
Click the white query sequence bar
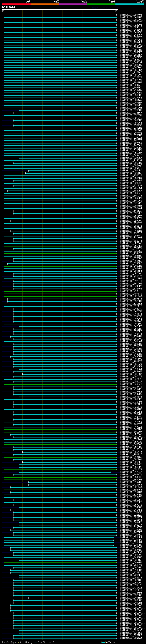[x=60, y=9]
